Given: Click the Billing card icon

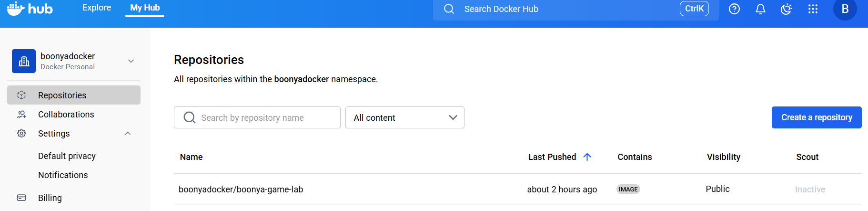Looking at the screenshot, I should (x=21, y=198).
